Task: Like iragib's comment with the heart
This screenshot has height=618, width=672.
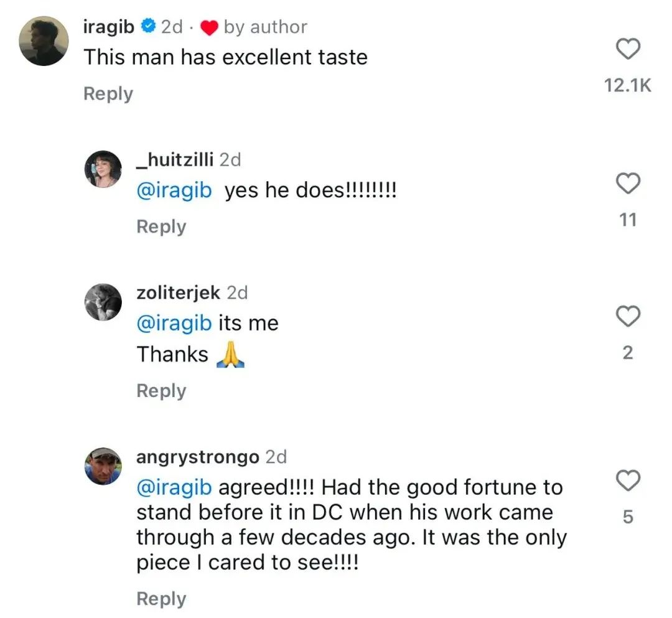Action: 628,50
